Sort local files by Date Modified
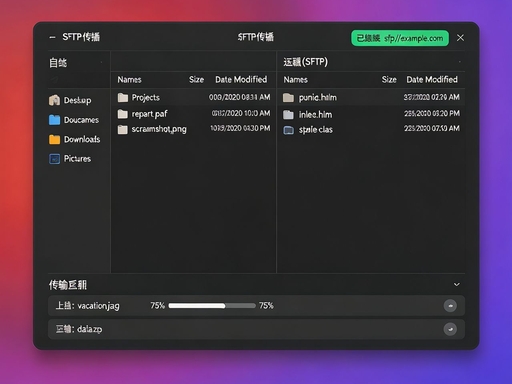 tap(241, 80)
